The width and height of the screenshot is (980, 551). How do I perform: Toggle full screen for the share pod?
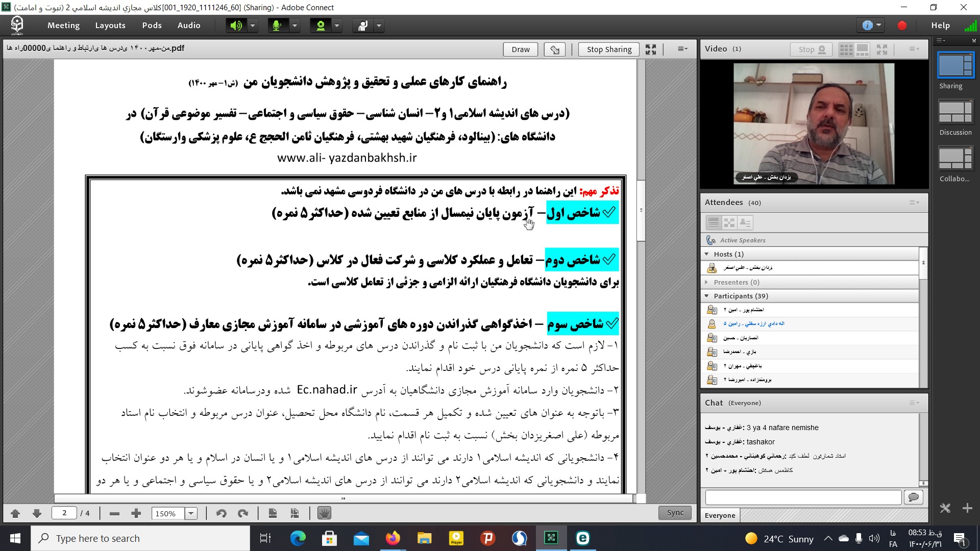650,49
